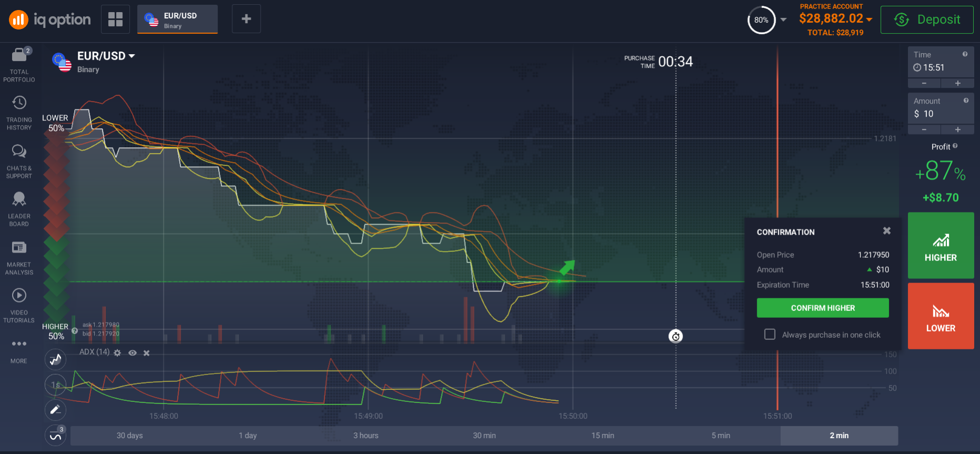Open the Leader Board ribbon icon
This screenshot has height=454, width=980.
19,199
